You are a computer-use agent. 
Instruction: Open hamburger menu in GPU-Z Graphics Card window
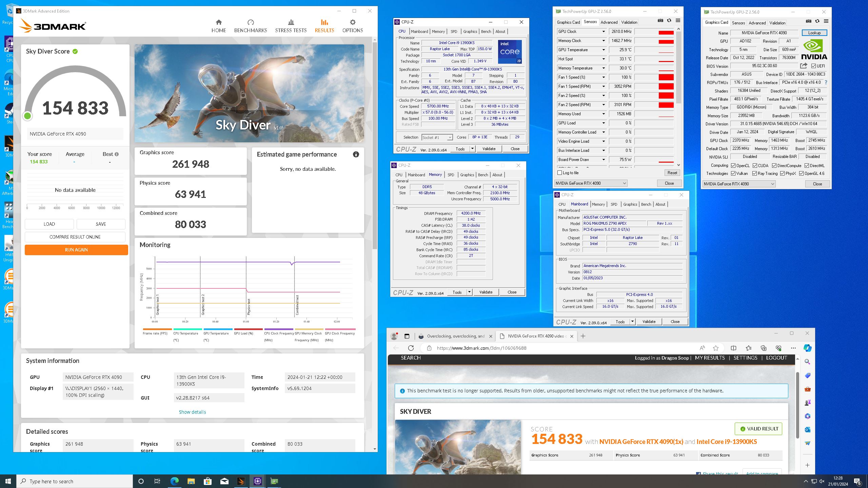826,21
